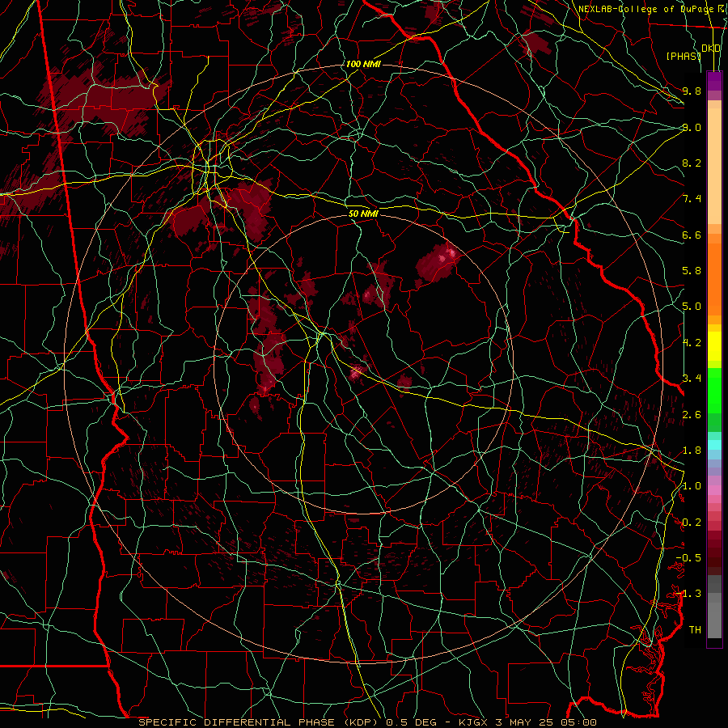Click the 100 NMI range ring label
728x728 pixels.
click(x=363, y=64)
